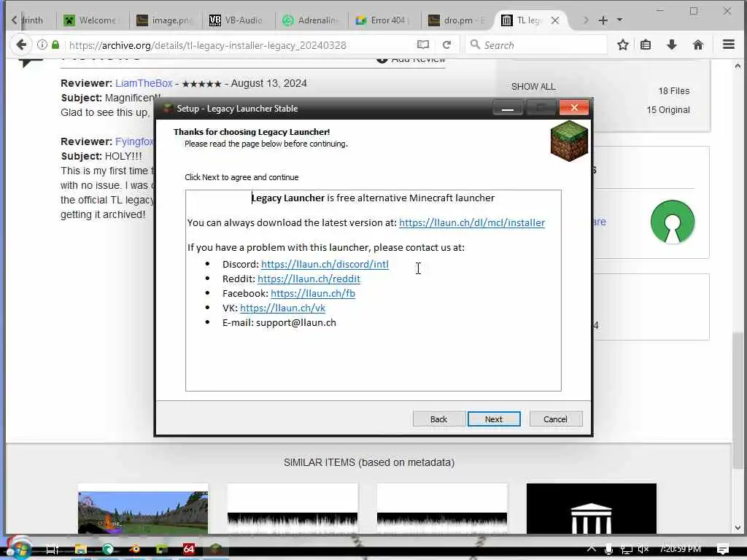Screen dimensions: 747x560
Task: Bookmark this page with the star icon
Action: click(623, 44)
